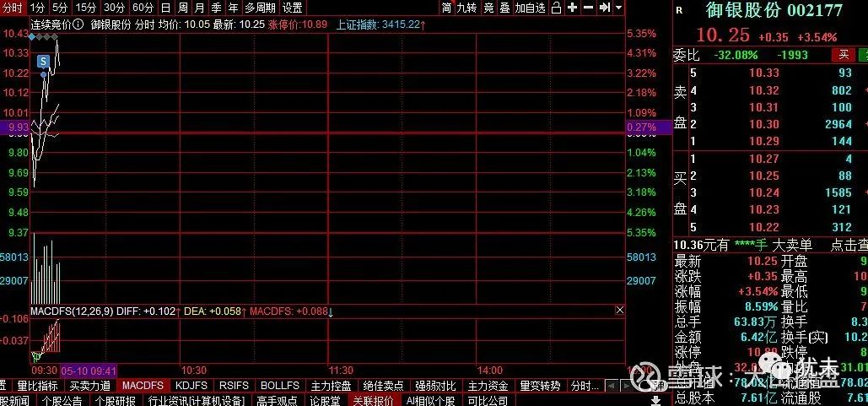This screenshot has width=868, height=406.
Task: Switch to 60分 chart period
Action: (x=143, y=8)
